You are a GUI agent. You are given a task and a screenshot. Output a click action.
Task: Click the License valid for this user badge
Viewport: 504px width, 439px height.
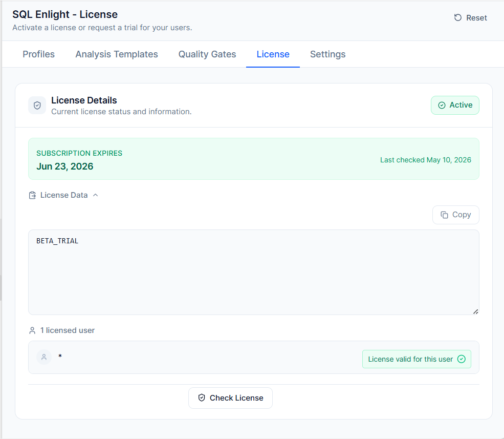(417, 359)
